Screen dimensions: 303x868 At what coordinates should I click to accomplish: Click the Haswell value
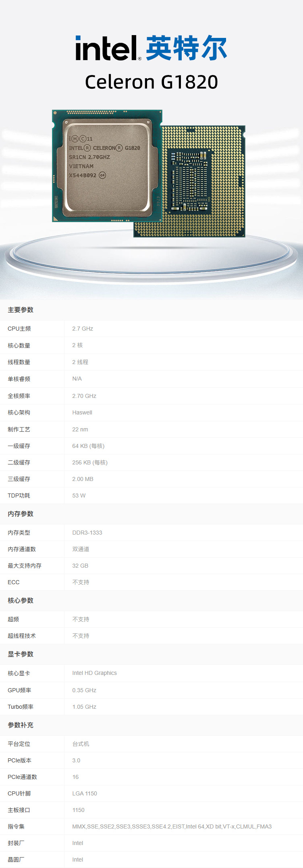coord(82,412)
